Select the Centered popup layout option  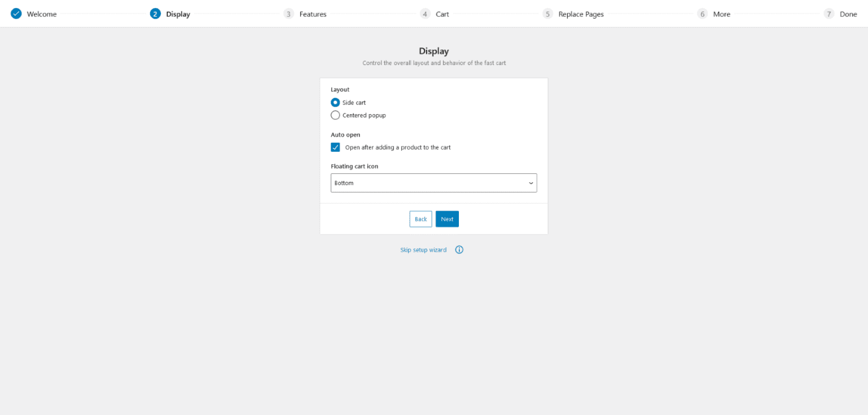pos(335,115)
